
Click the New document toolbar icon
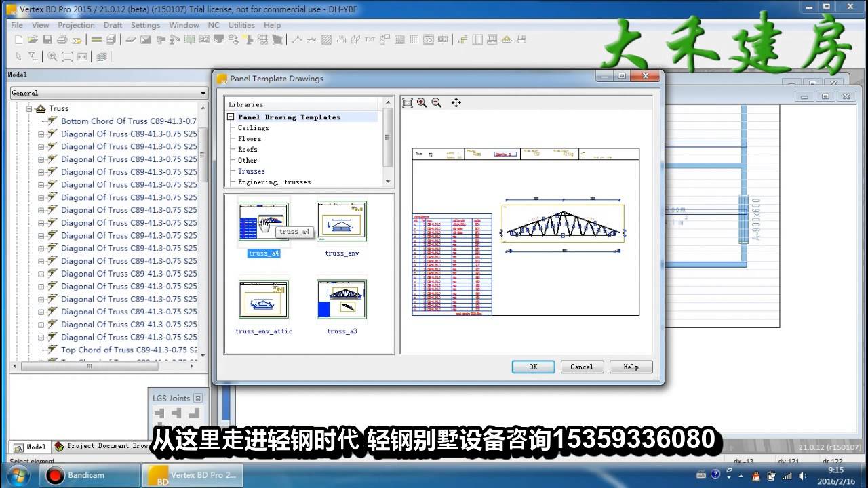click(18, 40)
